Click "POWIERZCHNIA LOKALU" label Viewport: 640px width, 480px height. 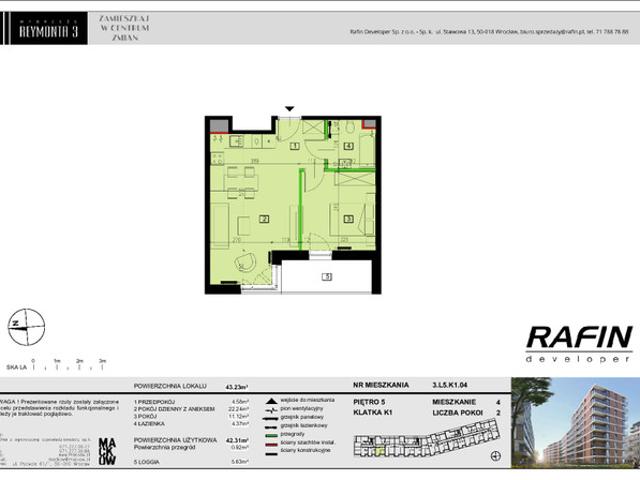170,386
